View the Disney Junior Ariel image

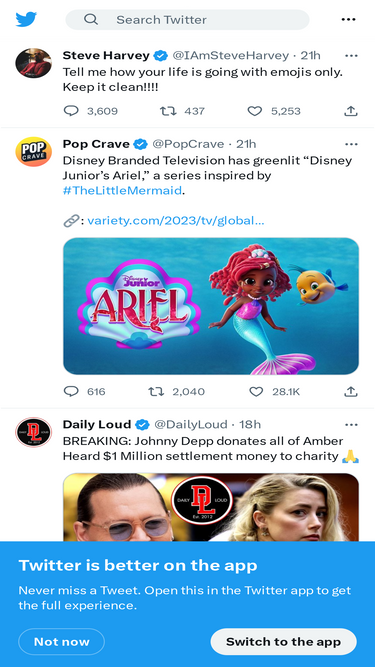coord(211,306)
